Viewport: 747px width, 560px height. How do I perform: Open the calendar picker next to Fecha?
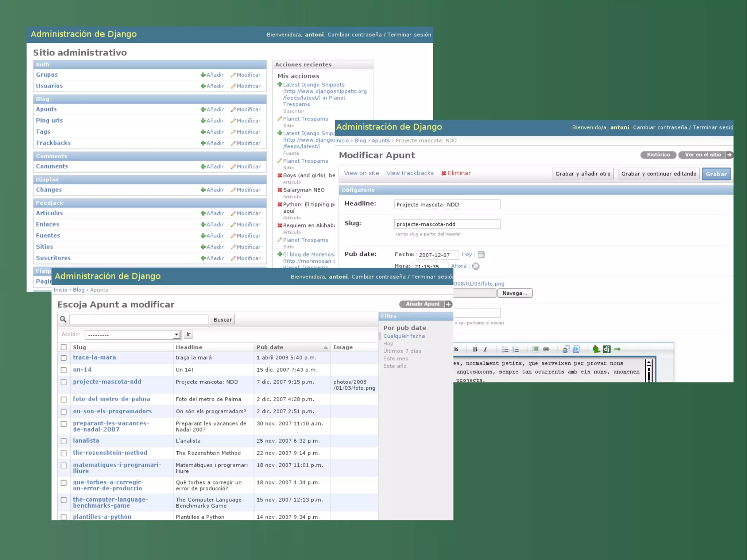[x=481, y=255]
